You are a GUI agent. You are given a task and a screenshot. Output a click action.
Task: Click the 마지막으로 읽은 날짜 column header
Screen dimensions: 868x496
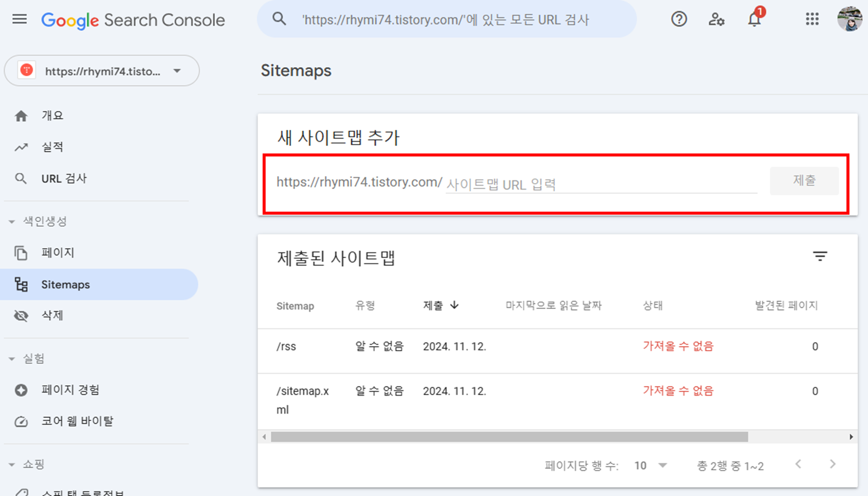(x=553, y=305)
